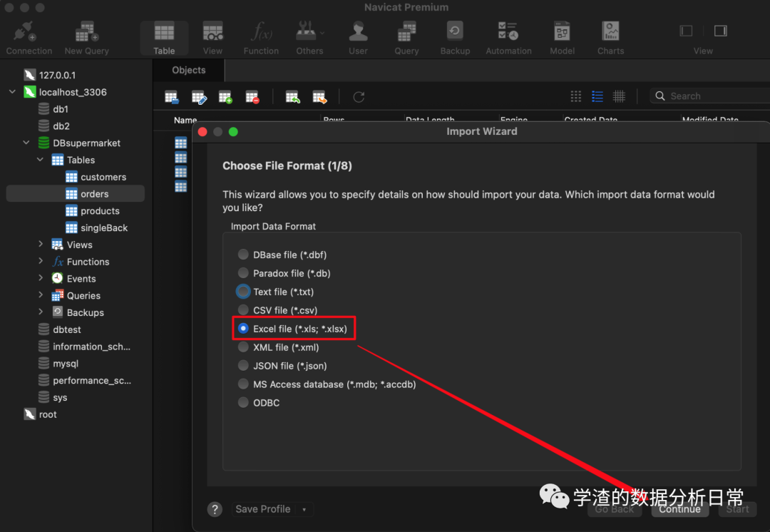
Task: Select the information_sch... database
Action: (84, 347)
